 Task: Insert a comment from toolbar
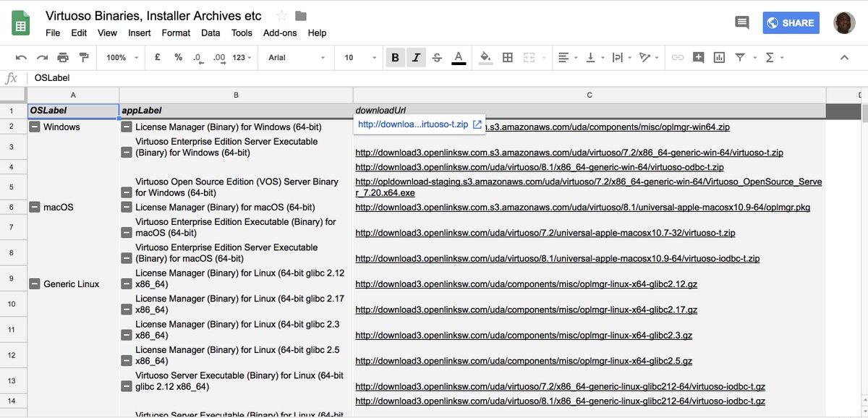tap(698, 58)
